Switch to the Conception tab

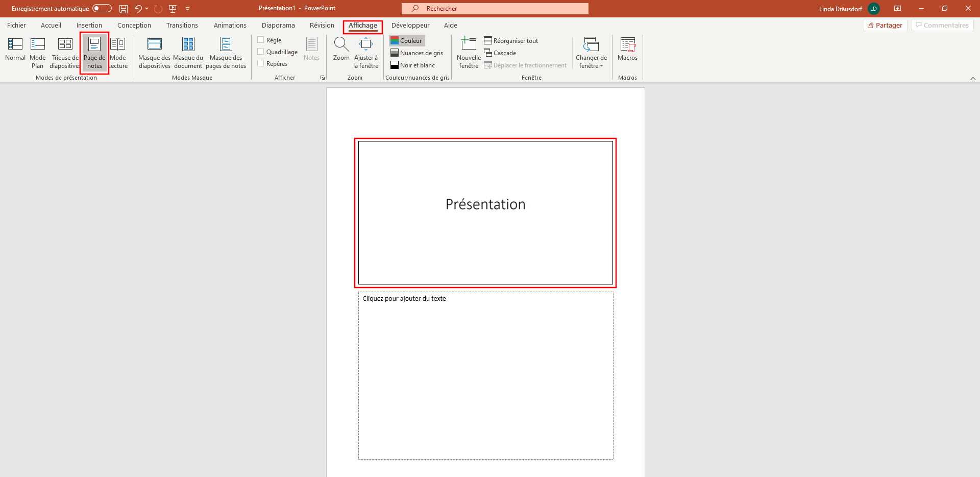pos(134,25)
